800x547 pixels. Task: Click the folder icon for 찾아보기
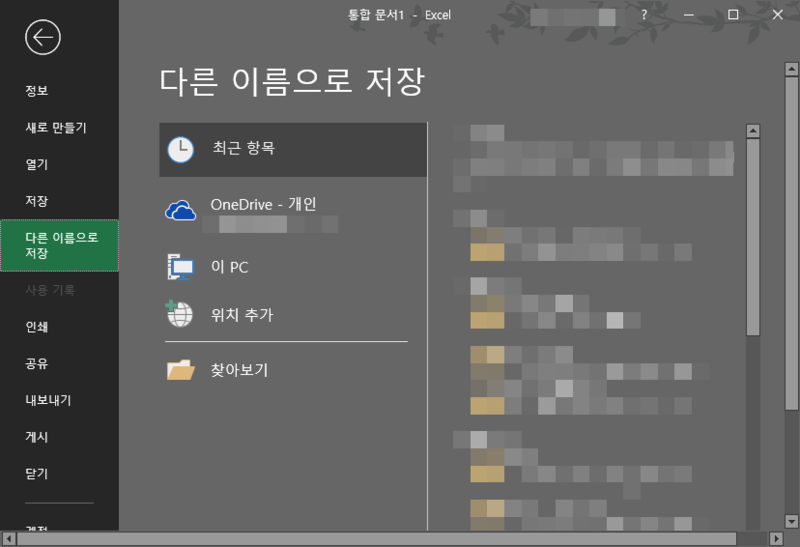click(181, 369)
